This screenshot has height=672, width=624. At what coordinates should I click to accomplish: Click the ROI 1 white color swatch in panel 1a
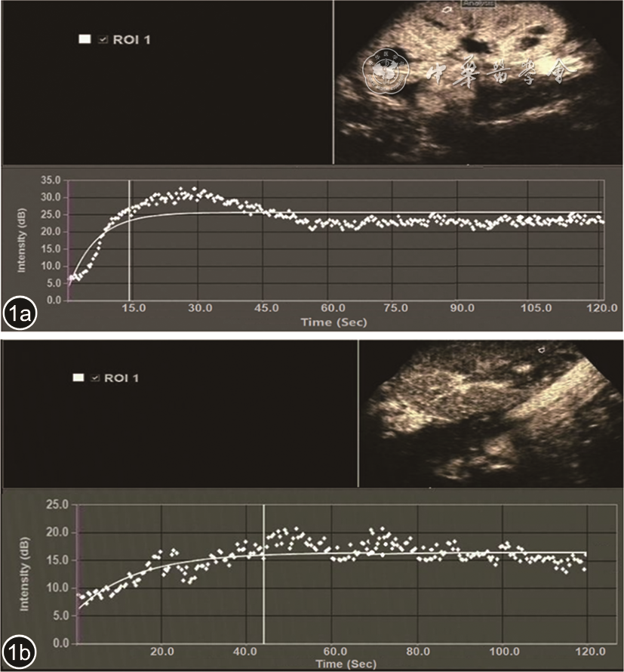click(85, 39)
